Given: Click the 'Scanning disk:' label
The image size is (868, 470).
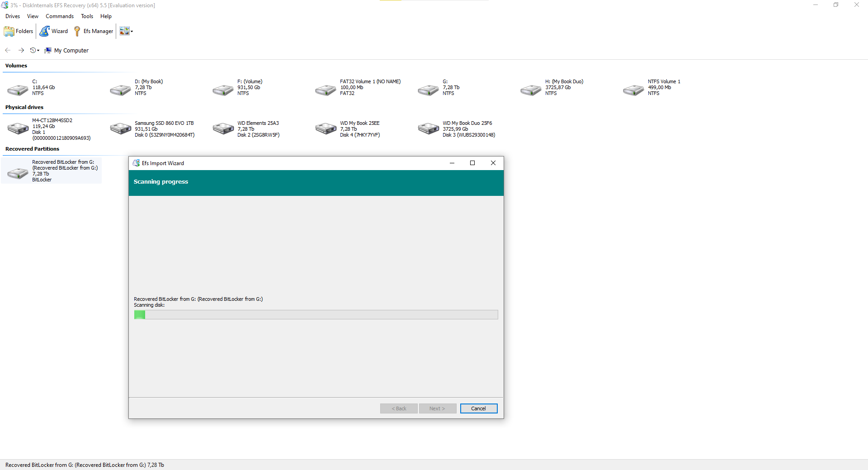Looking at the screenshot, I should pyautogui.click(x=149, y=305).
